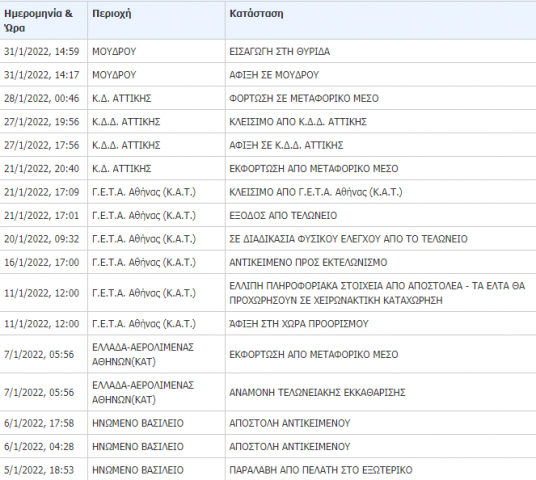Select date cell '21/1/2022, 20:40'
536x480 pixels.
41,169
